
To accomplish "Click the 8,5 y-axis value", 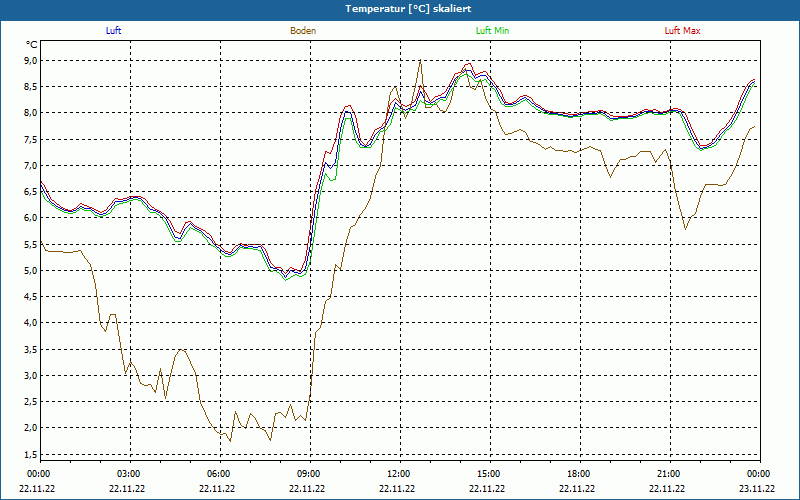I will coord(31,87).
